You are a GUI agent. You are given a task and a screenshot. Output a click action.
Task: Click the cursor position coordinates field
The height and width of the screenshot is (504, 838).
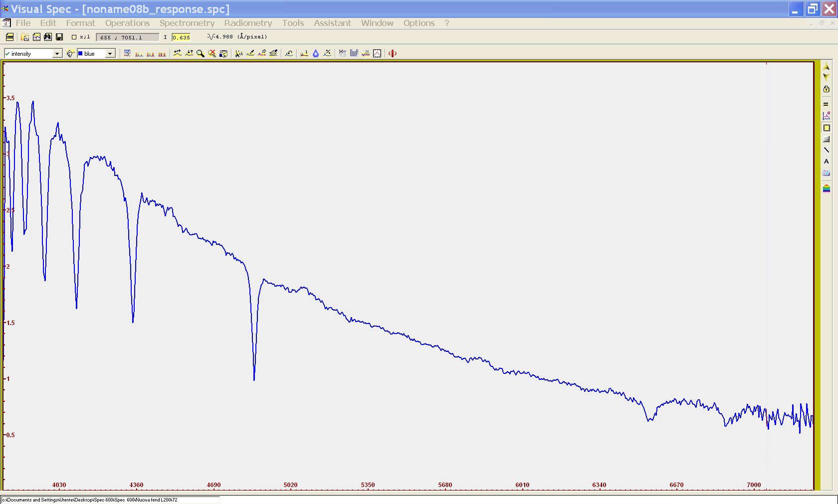pyautogui.click(x=127, y=37)
